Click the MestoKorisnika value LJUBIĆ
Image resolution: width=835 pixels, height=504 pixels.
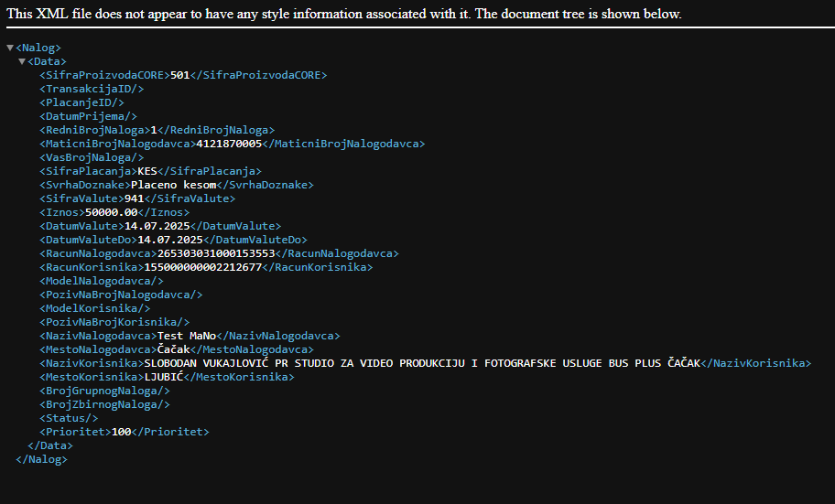(164, 377)
